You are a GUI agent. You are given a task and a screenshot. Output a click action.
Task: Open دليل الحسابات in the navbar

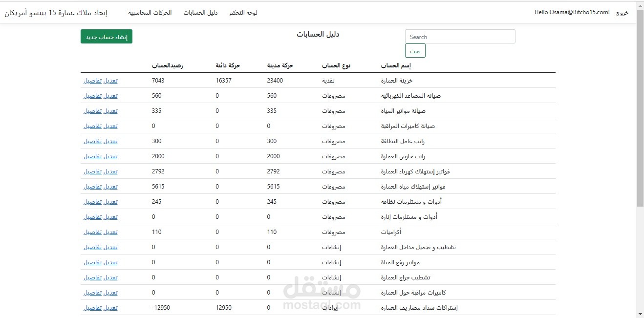[201, 13]
